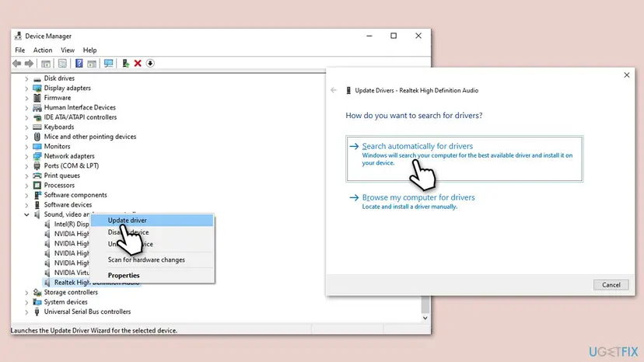Maximize the Device Manager window
Viewport: 644px width, 362px height.
coord(394,36)
